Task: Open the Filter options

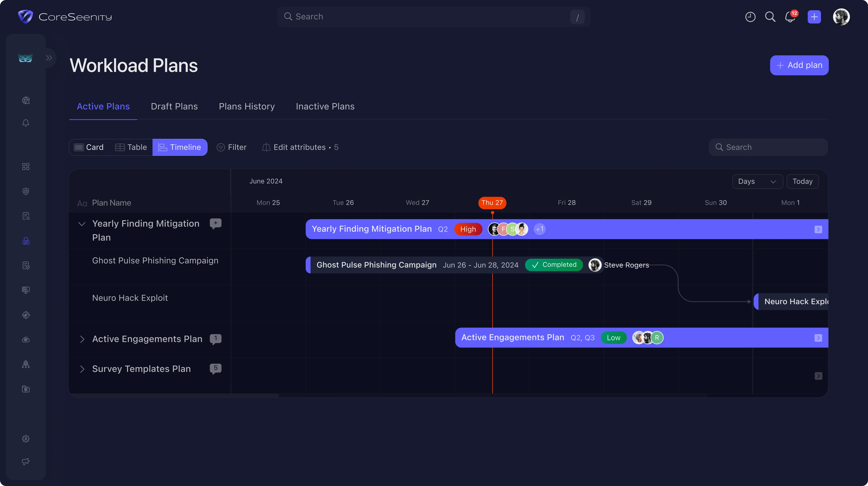Action: 231,147
